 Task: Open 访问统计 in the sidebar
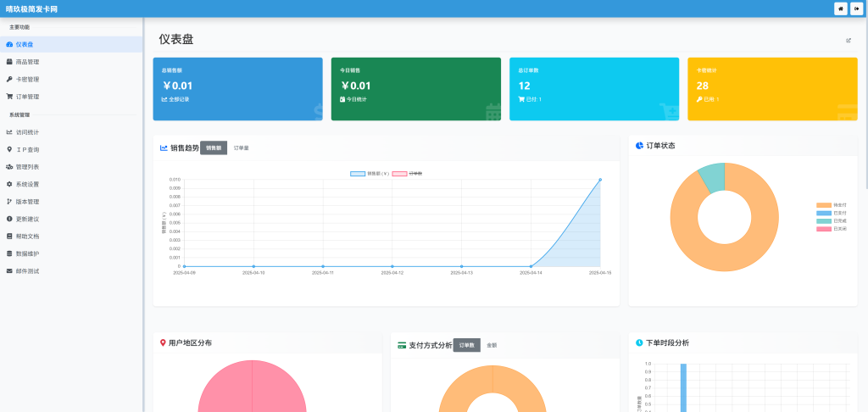(27, 132)
